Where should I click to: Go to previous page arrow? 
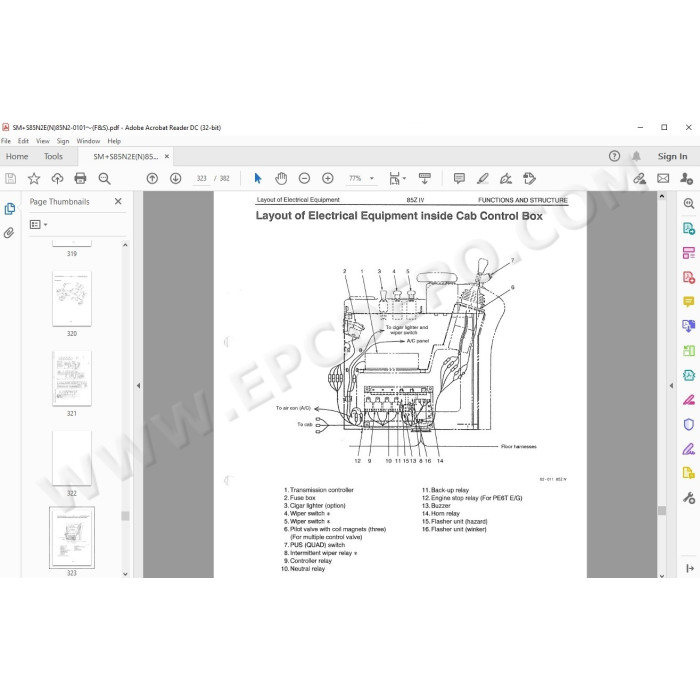152,179
